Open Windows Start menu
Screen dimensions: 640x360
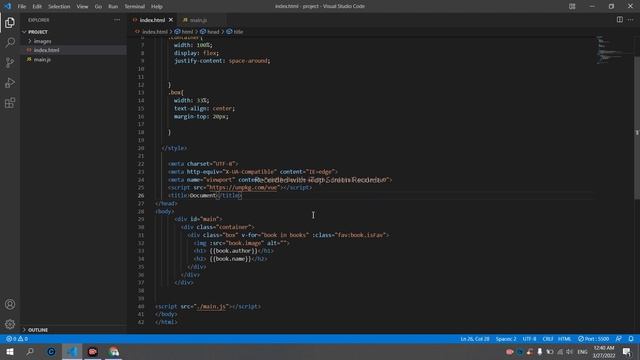pyautogui.click(x=10, y=351)
